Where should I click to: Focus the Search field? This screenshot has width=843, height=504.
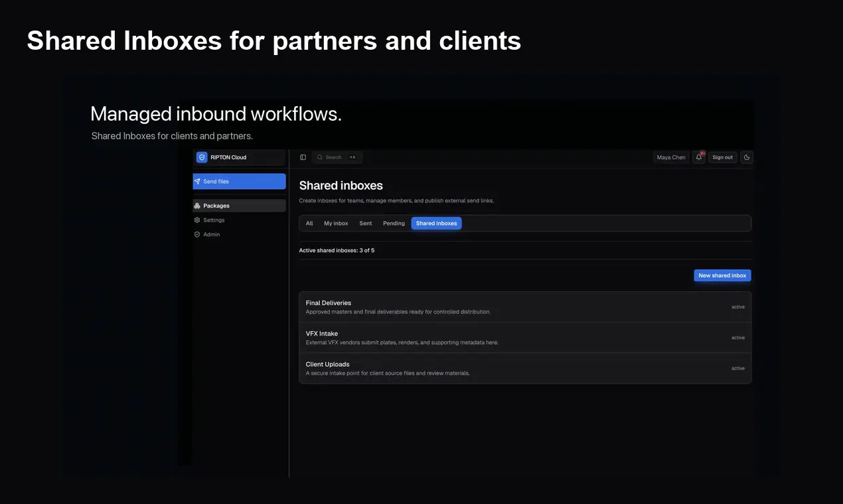[x=337, y=157]
